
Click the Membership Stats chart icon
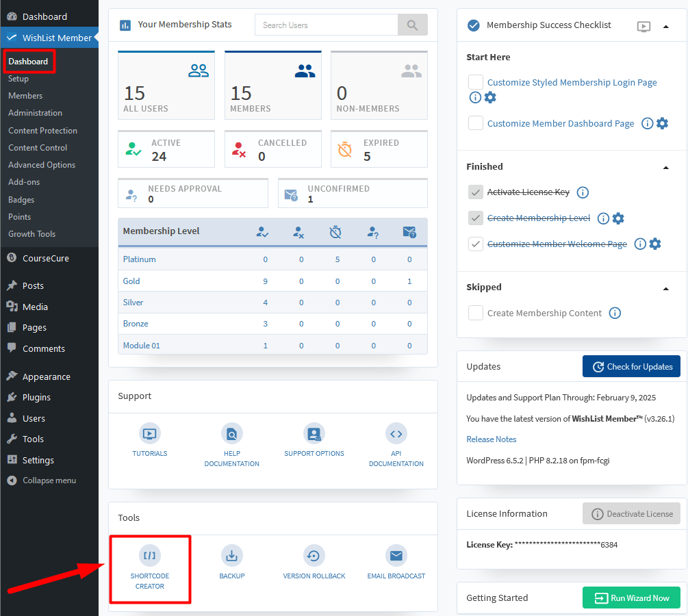(x=125, y=25)
